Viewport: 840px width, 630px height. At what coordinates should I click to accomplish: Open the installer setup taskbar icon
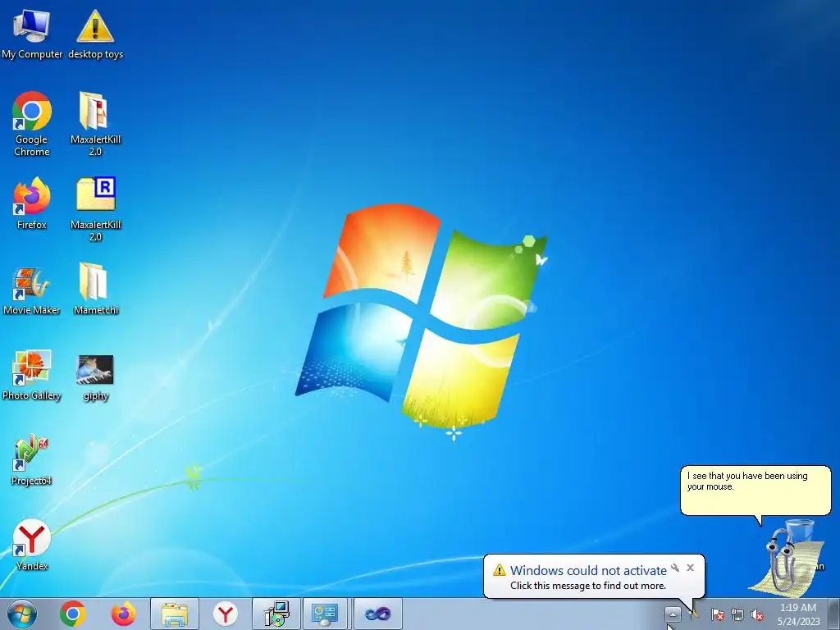click(x=276, y=614)
